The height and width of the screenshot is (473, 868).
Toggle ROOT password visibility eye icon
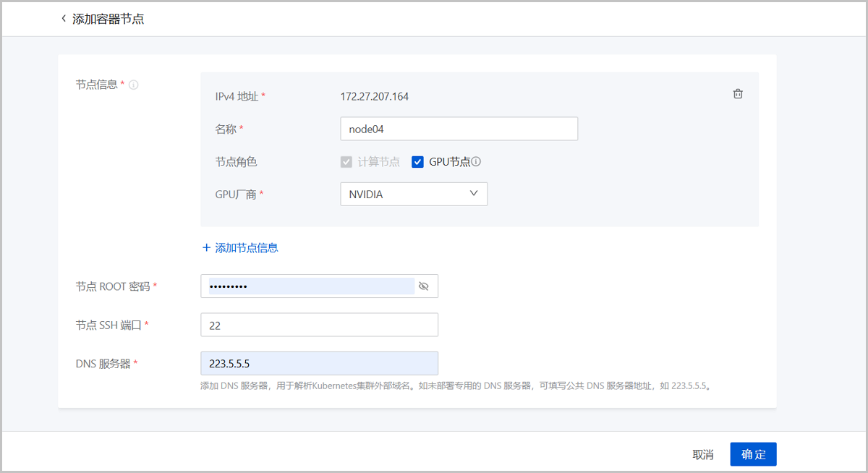pyautogui.click(x=424, y=286)
